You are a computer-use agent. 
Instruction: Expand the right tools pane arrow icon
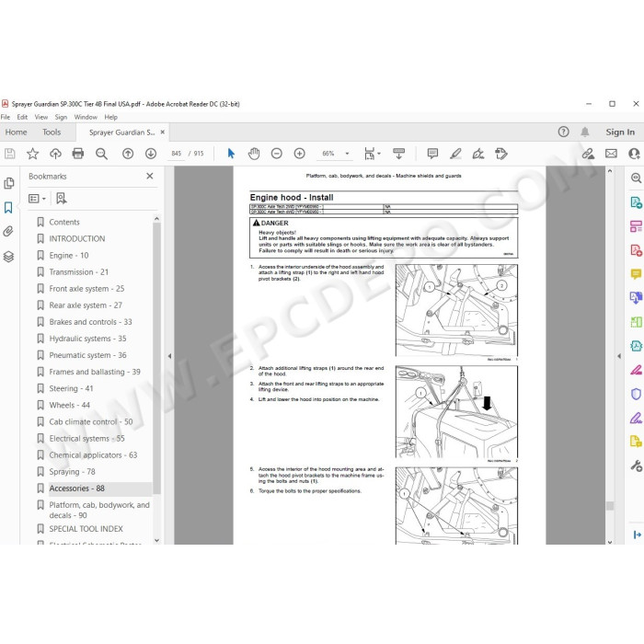click(x=637, y=535)
